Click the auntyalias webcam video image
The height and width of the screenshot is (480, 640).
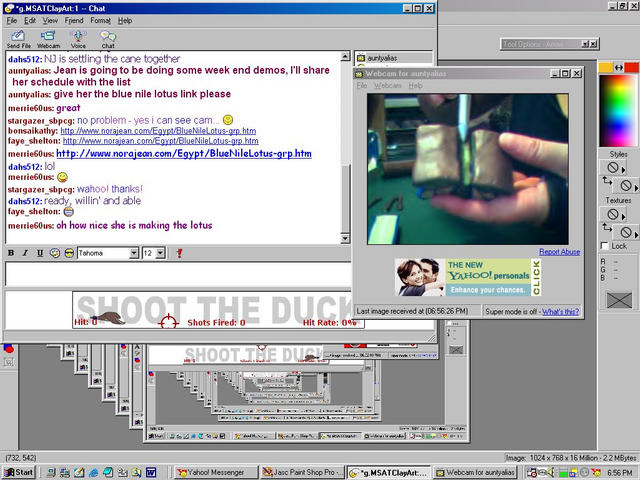pos(468,169)
